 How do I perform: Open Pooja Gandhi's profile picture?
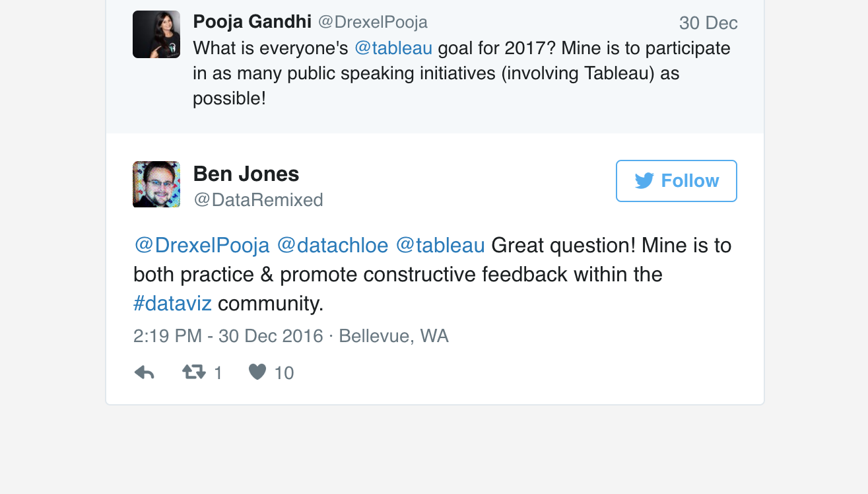156,34
